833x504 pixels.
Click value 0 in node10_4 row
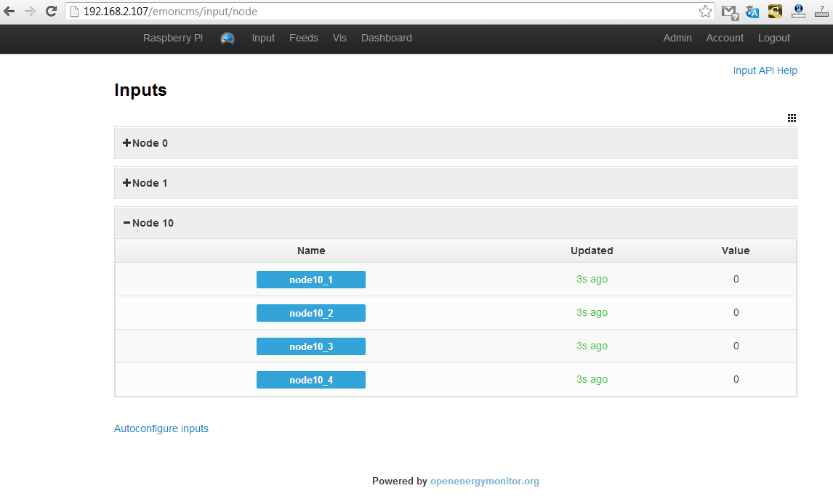pos(736,379)
